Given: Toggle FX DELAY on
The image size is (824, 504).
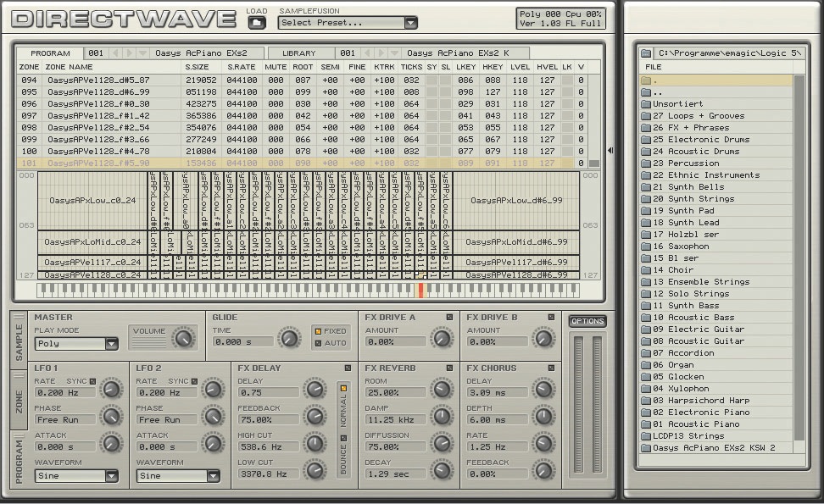Looking at the screenshot, I should [348, 368].
